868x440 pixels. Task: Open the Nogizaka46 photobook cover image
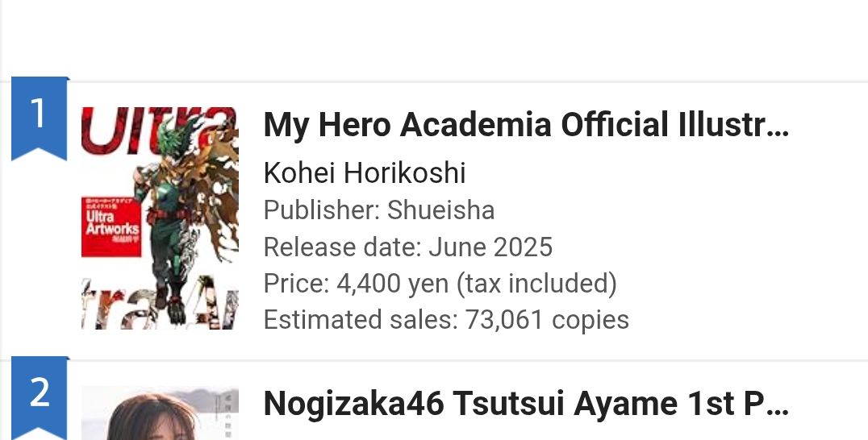[x=160, y=413]
